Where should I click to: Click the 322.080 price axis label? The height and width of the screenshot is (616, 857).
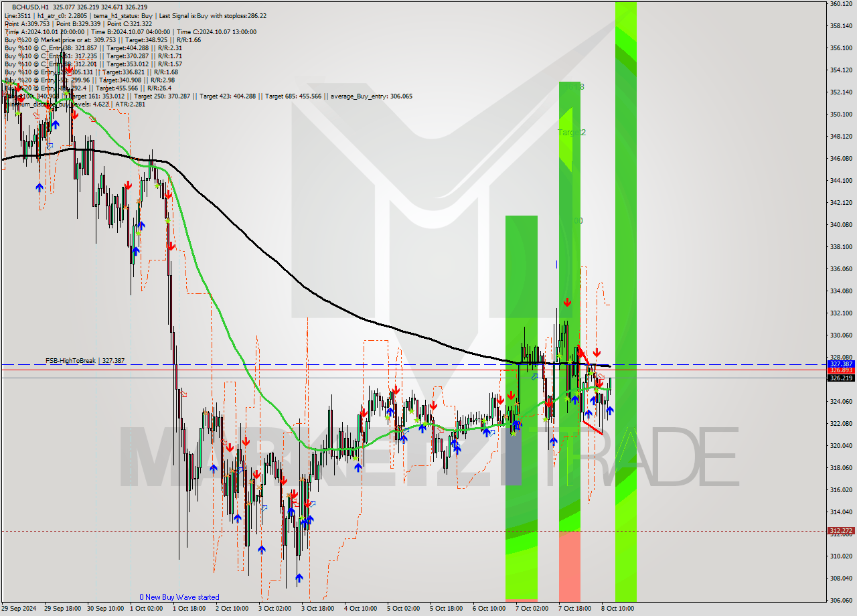tap(841, 424)
